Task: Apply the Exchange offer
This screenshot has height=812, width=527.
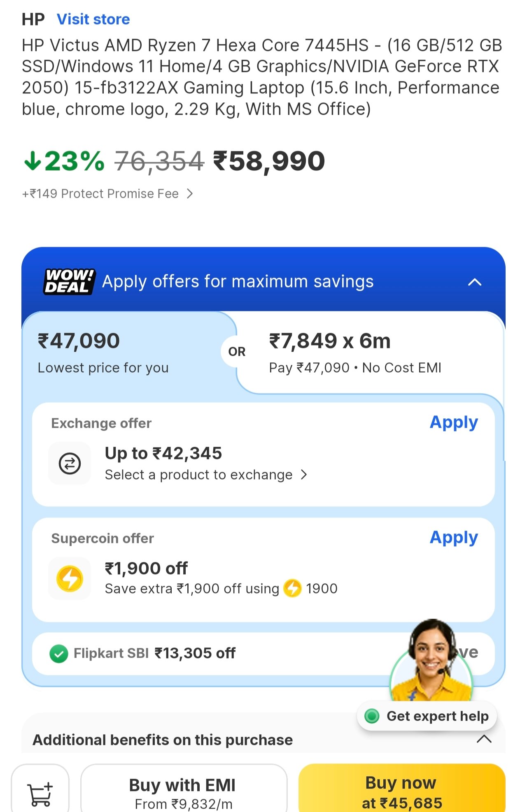Action: pos(453,422)
